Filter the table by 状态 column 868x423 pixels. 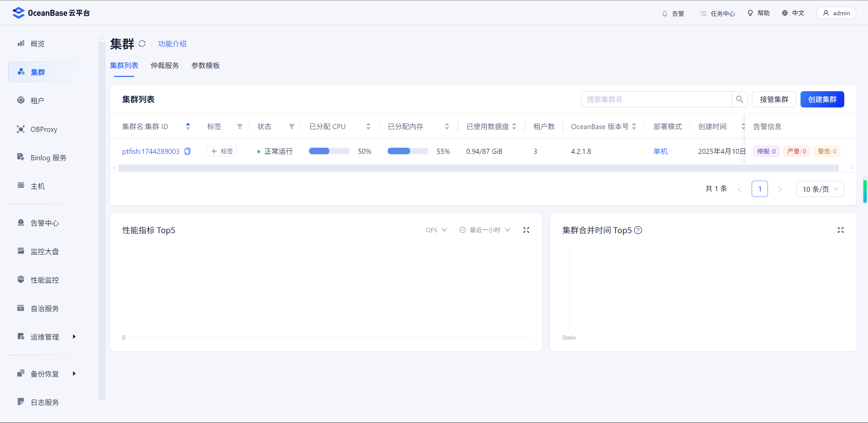pos(292,126)
